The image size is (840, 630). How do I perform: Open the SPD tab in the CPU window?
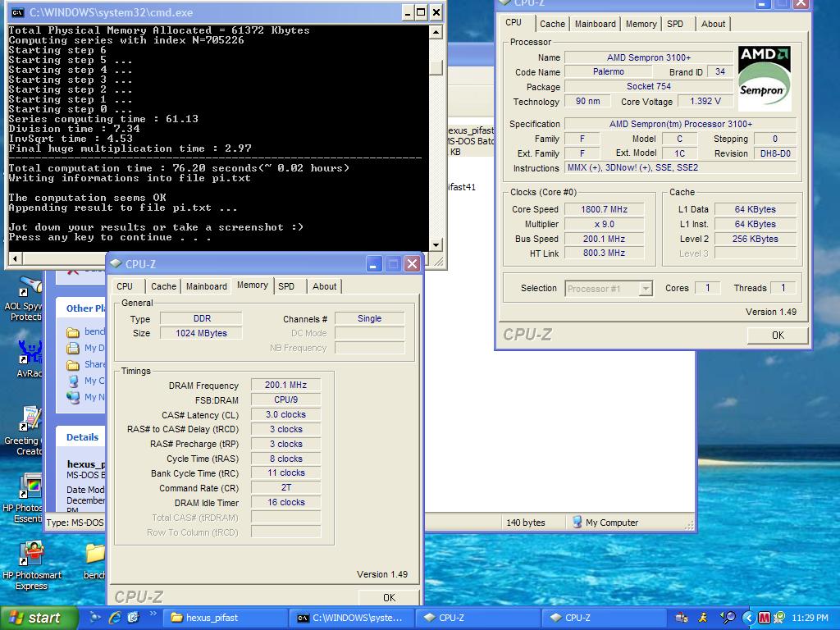click(675, 24)
